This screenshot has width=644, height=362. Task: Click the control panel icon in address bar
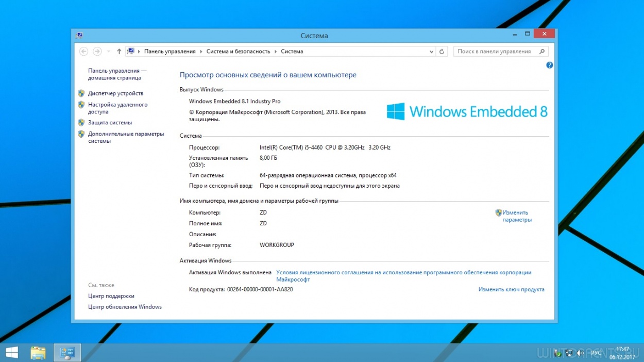pyautogui.click(x=130, y=52)
